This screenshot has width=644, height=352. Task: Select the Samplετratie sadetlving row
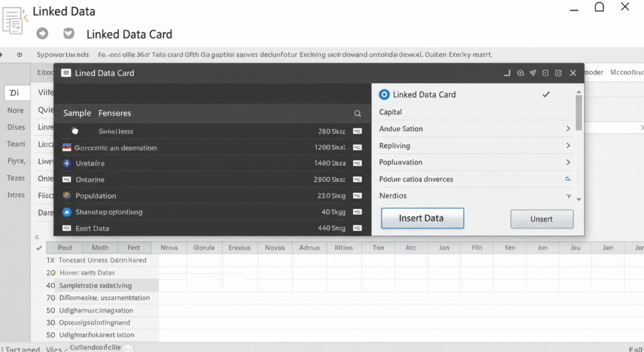pyautogui.click(x=95, y=285)
